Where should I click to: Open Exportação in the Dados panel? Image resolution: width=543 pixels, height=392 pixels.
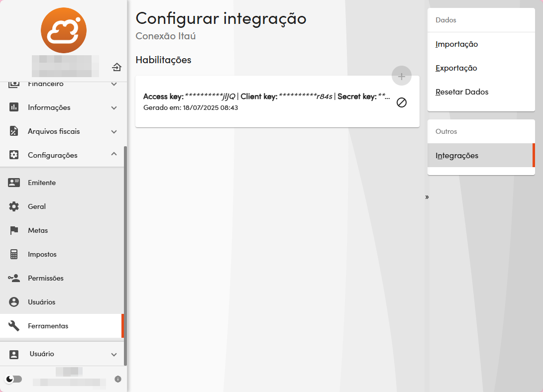[x=481, y=68]
